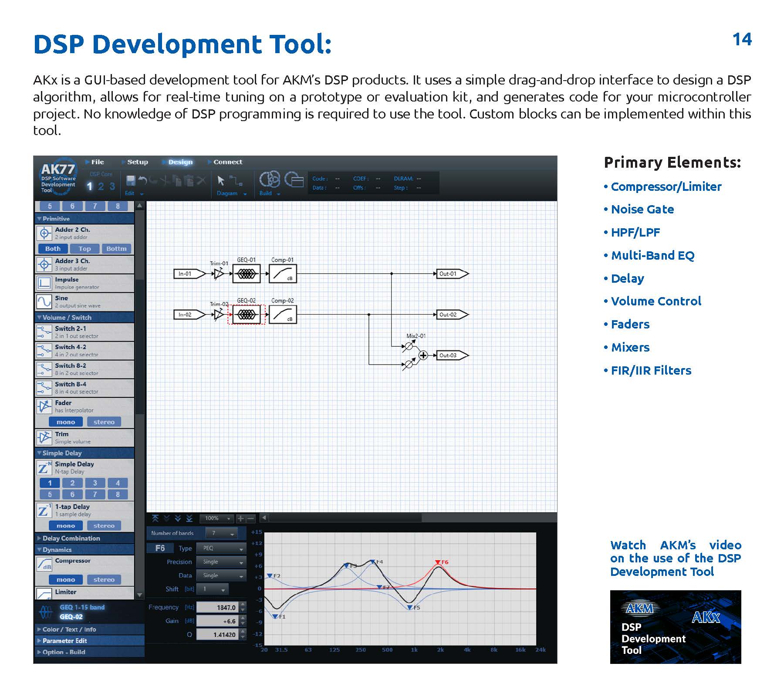Image resolution: width=784 pixels, height=697 pixels.
Task: Open the Number of bands dropdown
Action: tap(222, 533)
